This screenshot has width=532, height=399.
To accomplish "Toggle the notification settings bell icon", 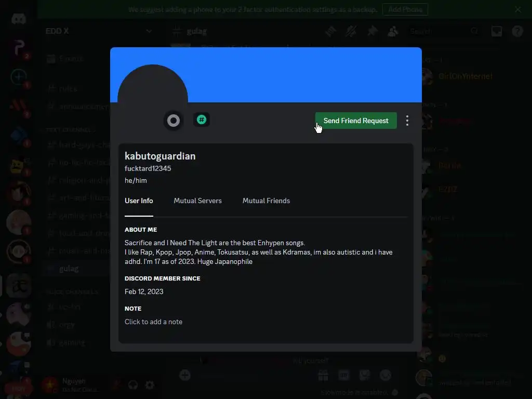I will pos(351,32).
